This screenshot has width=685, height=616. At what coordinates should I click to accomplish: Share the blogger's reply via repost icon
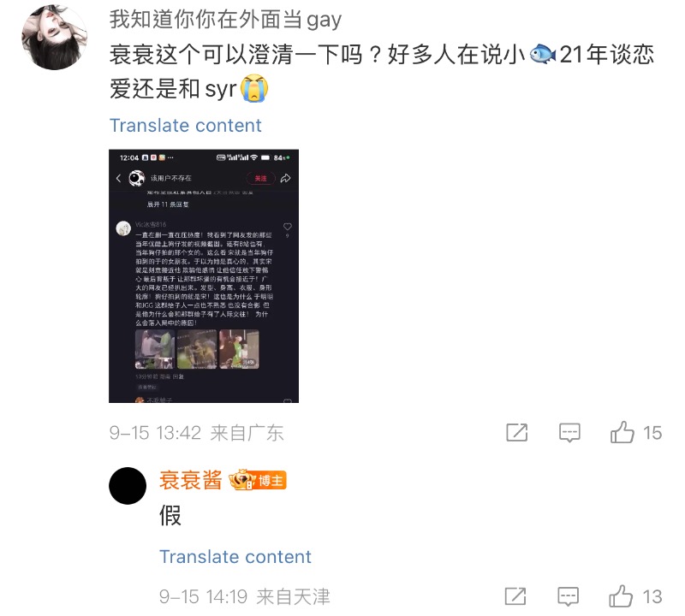pos(515,596)
